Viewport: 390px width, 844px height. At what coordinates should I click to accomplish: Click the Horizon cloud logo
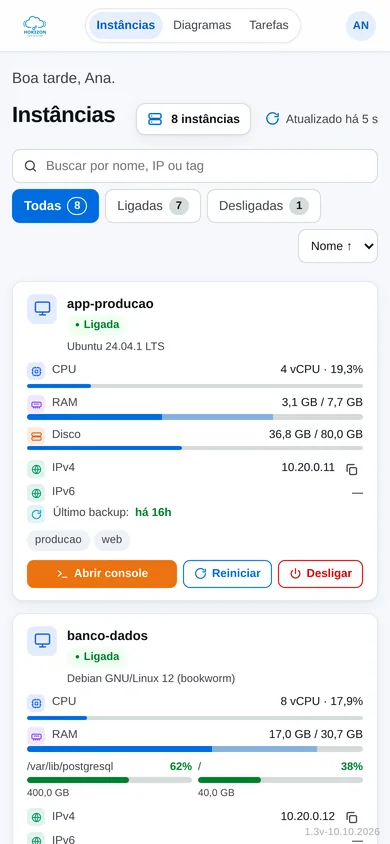[x=34, y=25]
